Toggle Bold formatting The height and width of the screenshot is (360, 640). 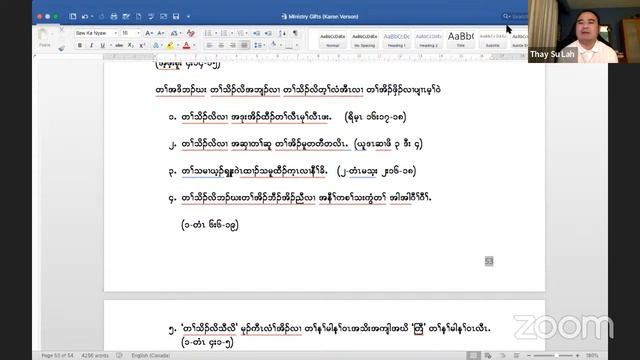tap(80, 45)
